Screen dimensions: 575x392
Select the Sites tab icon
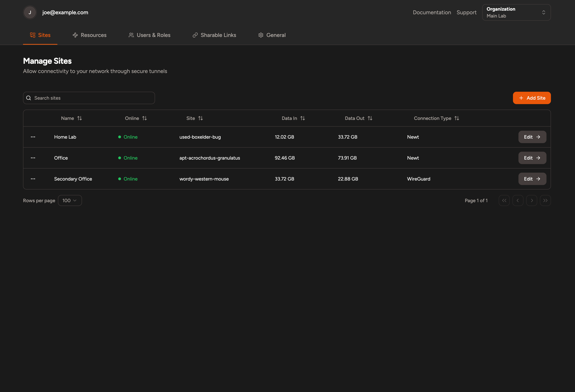click(32, 35)
